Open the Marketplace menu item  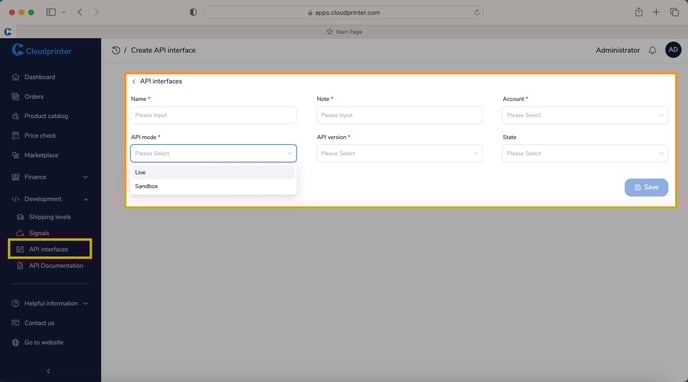[x=41, y=155]
